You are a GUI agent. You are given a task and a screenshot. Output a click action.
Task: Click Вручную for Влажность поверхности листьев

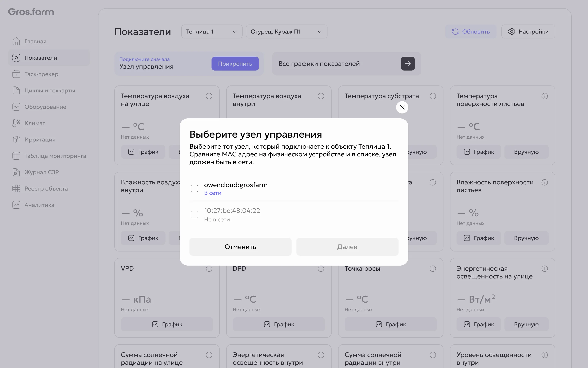pos(526,238)
